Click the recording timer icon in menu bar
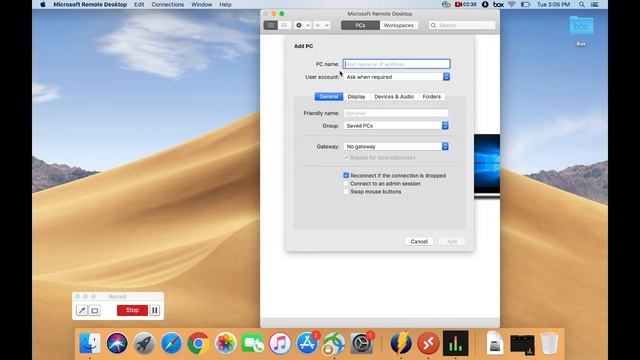The image size is (640, 360). click(x=466, y=4)
